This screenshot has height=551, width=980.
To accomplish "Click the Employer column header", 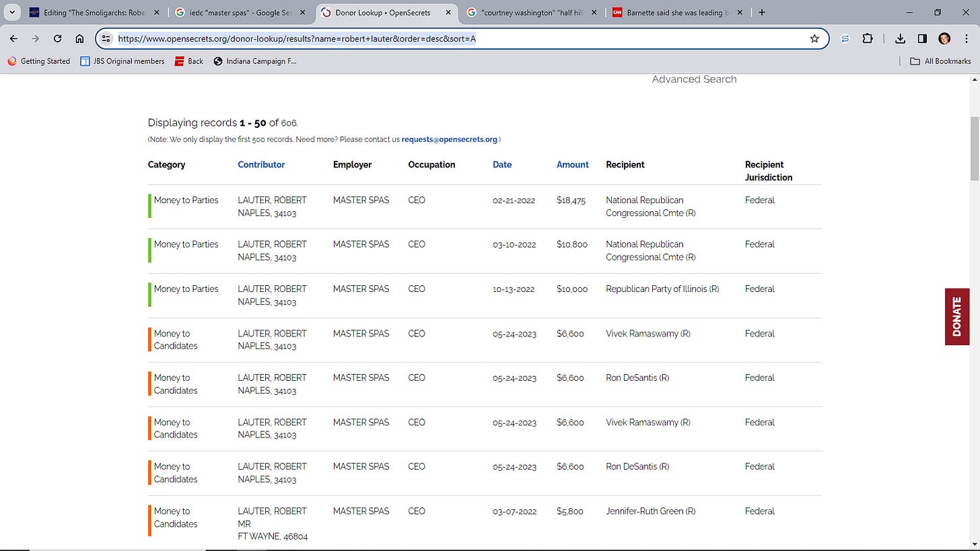I will pyautogui.click(x=352, y=165).
